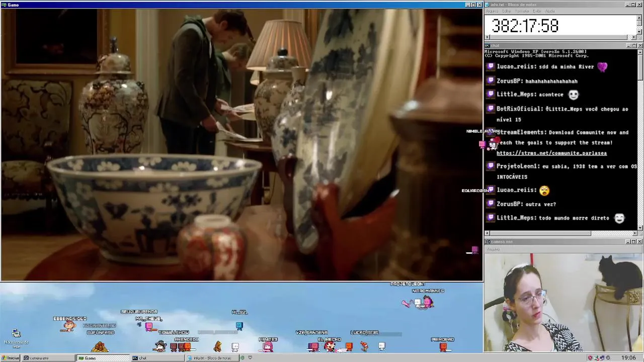The width and height of the screenshot is (644, 362).
Task: Click the red tray icon left of the clock
Action: (590, 358)
